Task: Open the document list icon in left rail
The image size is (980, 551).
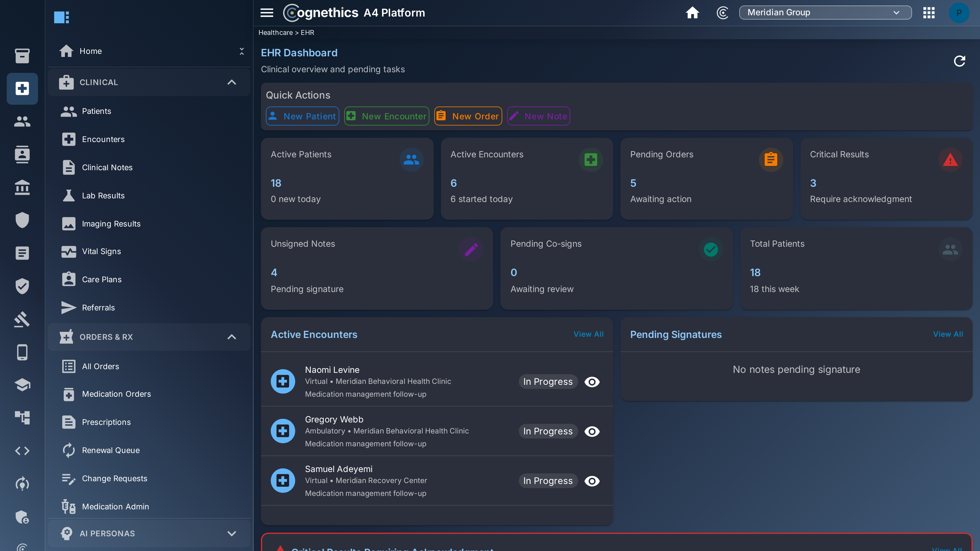Action: (x=22, y=253)
